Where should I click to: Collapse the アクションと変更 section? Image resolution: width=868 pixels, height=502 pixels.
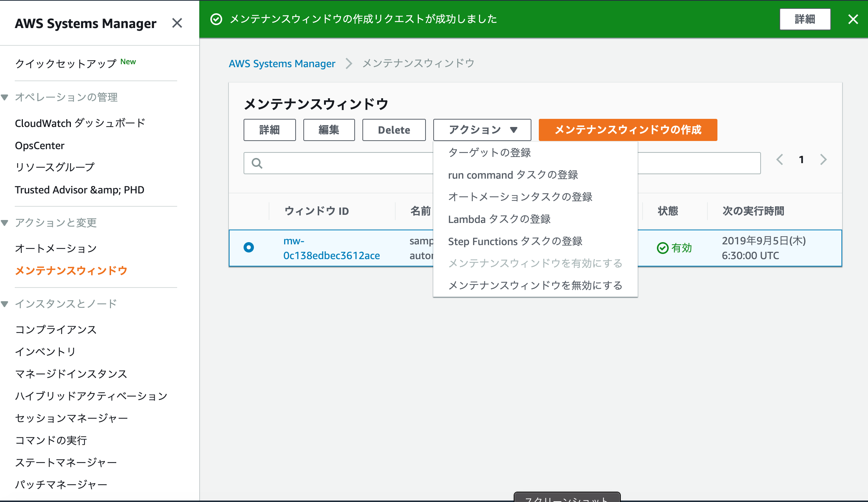tap(4, 223)
